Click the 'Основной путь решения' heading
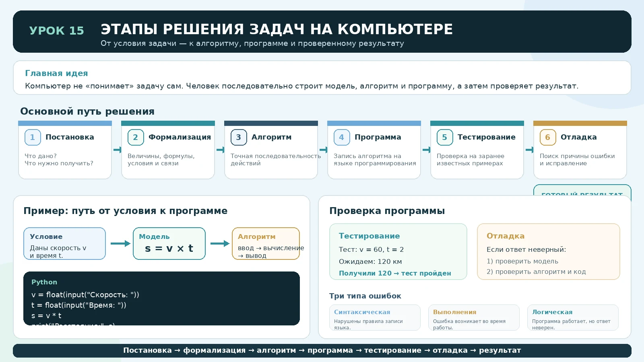This screenshot has height=362, width=644. (x=87, y=111)
